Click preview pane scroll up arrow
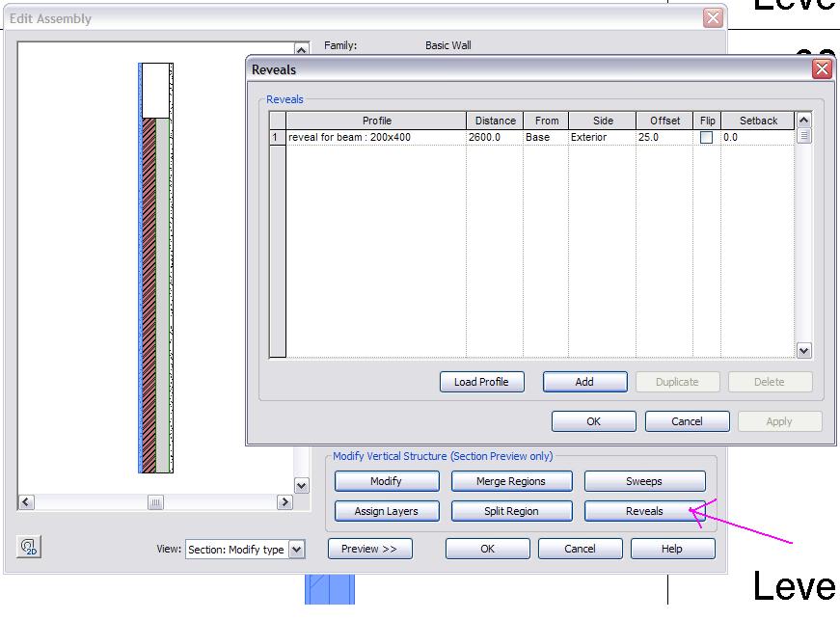 pos(302,50)
